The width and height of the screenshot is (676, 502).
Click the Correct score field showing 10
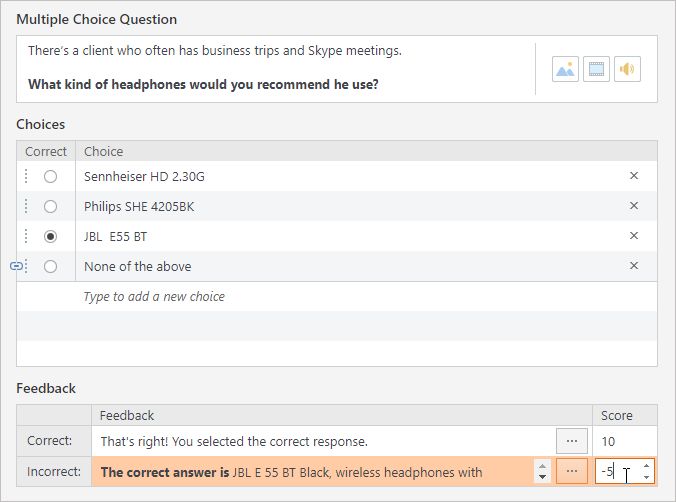[624, 440]
